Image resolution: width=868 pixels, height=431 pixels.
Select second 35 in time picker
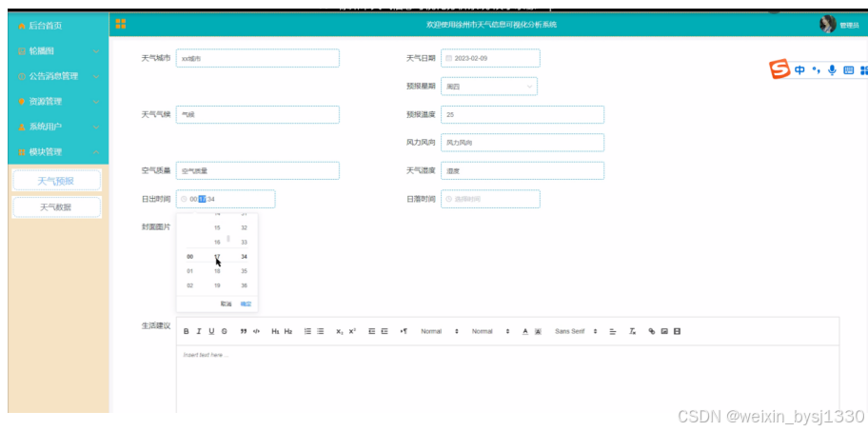click(244, 271)
